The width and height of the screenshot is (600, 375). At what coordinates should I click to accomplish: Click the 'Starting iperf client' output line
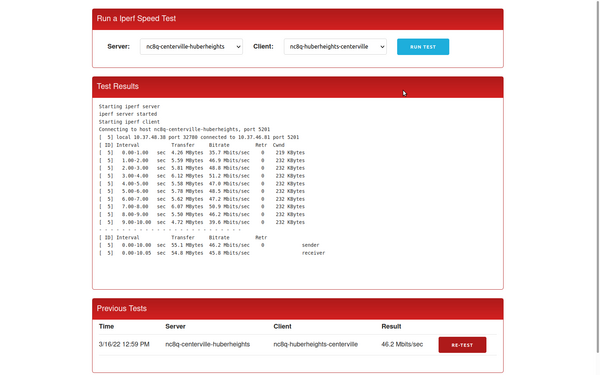129,122
